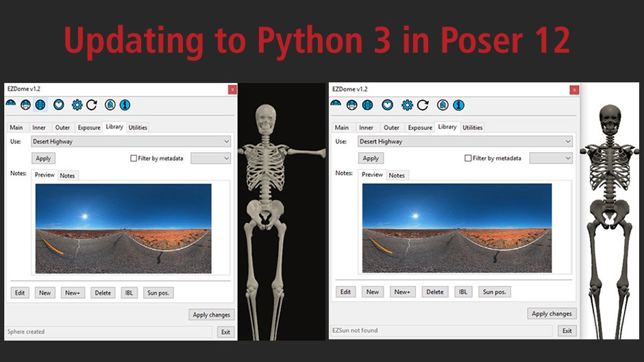644x362 pixels.
Task: Switch to Inner tab in left window
Action: point(39,128)
